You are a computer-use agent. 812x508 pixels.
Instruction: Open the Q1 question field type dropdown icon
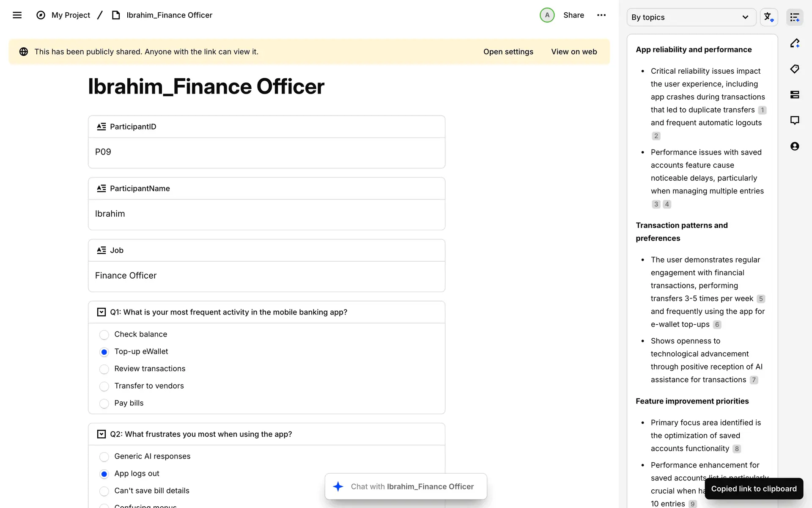click(101, 312)
